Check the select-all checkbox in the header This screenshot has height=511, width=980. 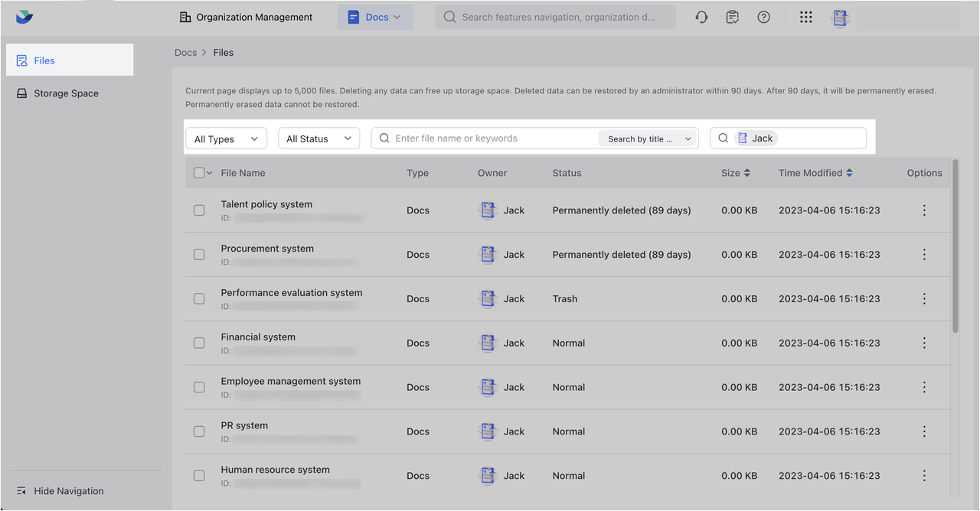(x=198, y=172)
